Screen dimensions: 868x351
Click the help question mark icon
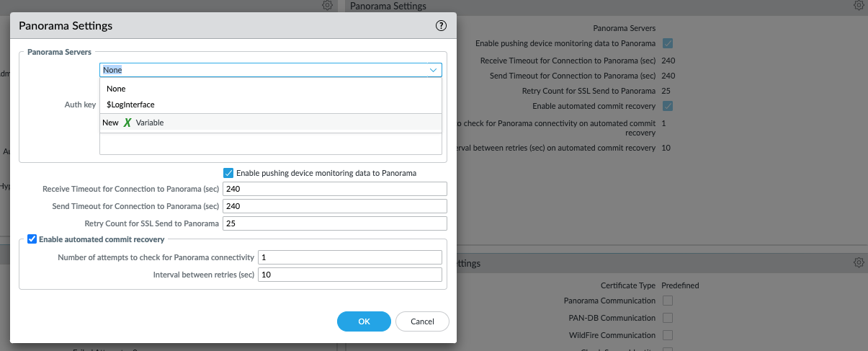(x=442, y=26)
